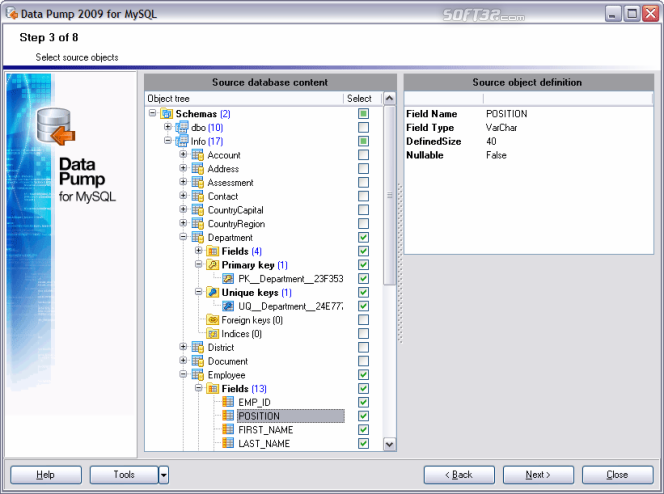Click the Address table icon
Screen dimensions: 664x494
point(197,168)
